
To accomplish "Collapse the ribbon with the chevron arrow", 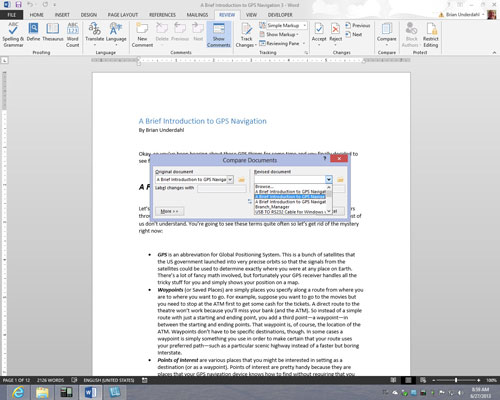I will tap(494, 52).
